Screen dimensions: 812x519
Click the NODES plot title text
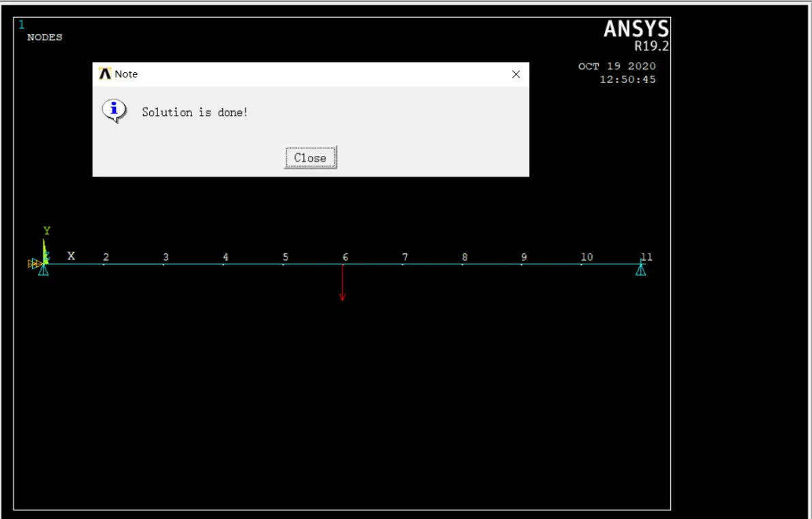(44, 37)
